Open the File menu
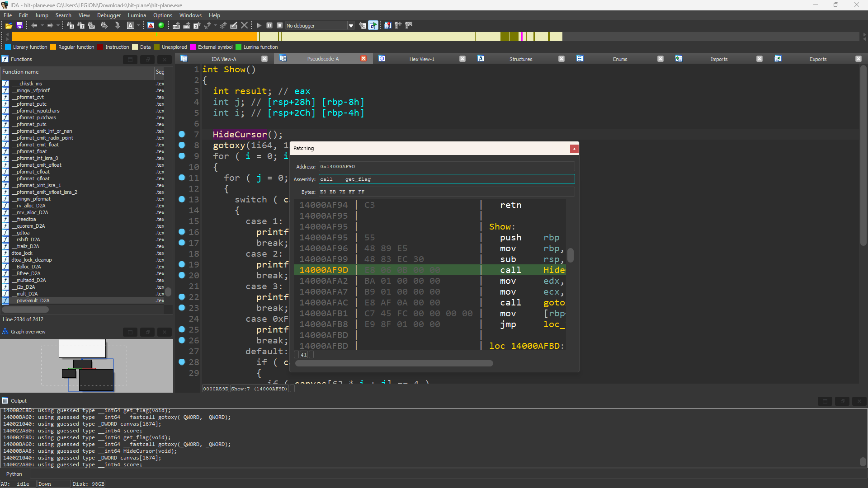 point(8,15)
